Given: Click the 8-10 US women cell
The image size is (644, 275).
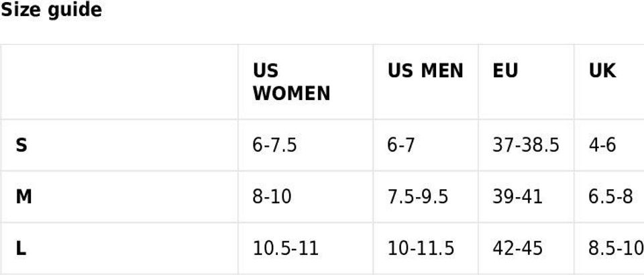Looking at the screenshot, I should coord(272,197).
